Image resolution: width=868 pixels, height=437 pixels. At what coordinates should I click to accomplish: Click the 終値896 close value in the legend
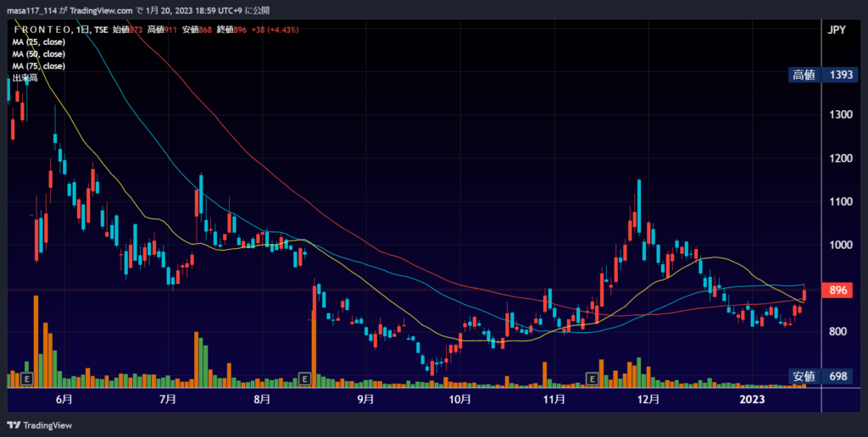point(231,30)
